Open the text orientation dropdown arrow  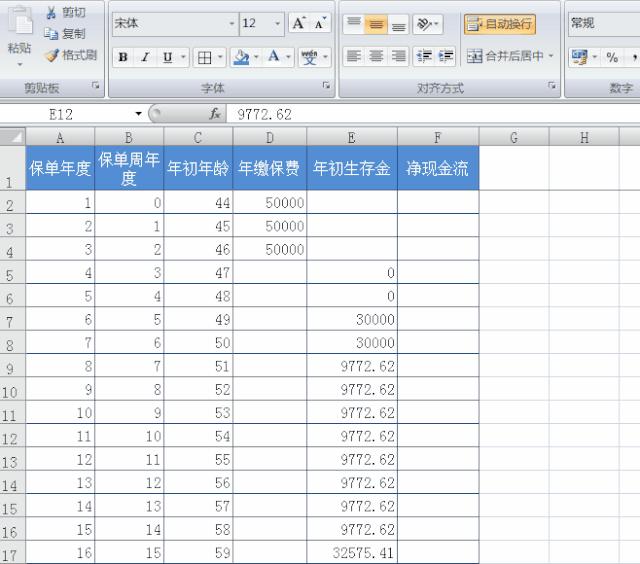(437, 24)
